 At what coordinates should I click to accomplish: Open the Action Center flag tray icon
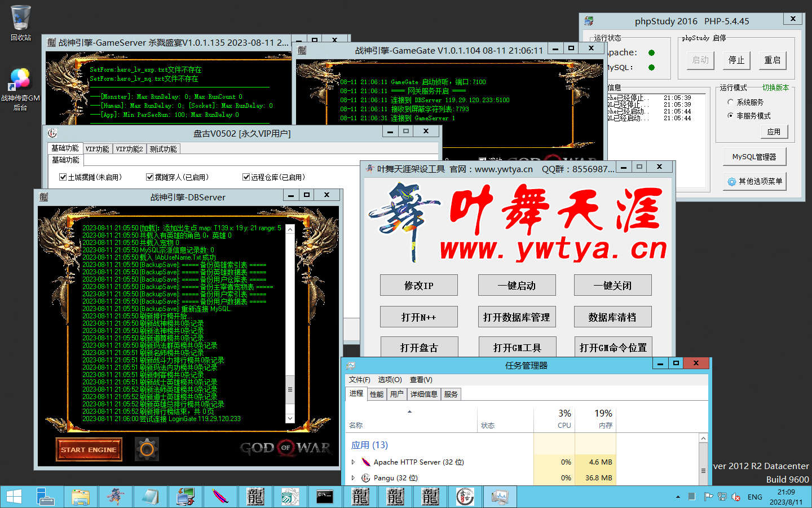click(x=708, y=497)
